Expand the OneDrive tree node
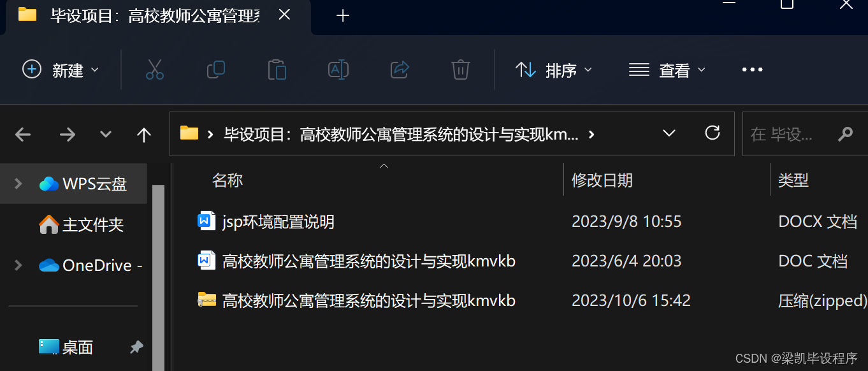Image resolution: width=868 pixels, height=371 pixels. click(18, 265)
